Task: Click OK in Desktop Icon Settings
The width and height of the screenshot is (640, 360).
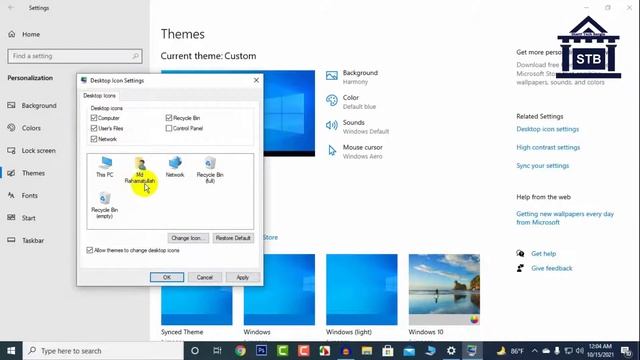Action: (167, 277)
